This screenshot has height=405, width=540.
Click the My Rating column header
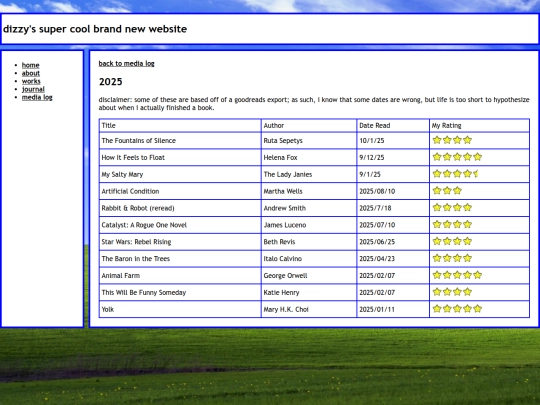pyautogui.click(x=479, y=125)
